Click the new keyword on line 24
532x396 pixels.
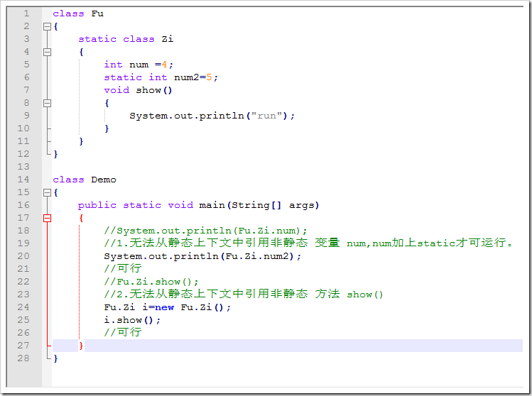pyautogui.click(x=164, y=307)
